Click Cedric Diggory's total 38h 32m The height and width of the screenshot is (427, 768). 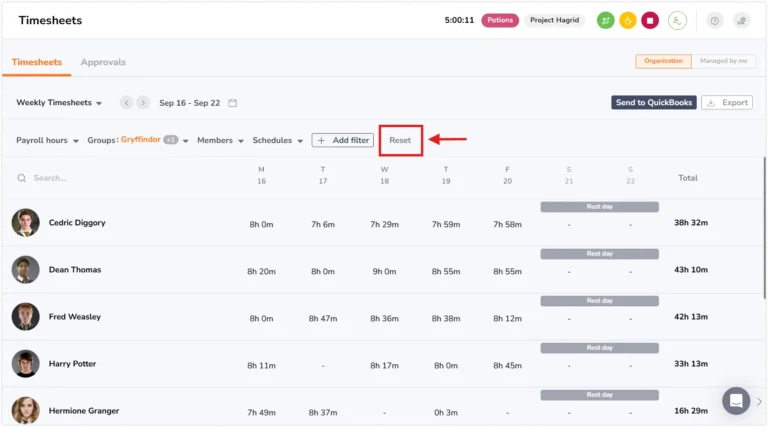[691, 223]
